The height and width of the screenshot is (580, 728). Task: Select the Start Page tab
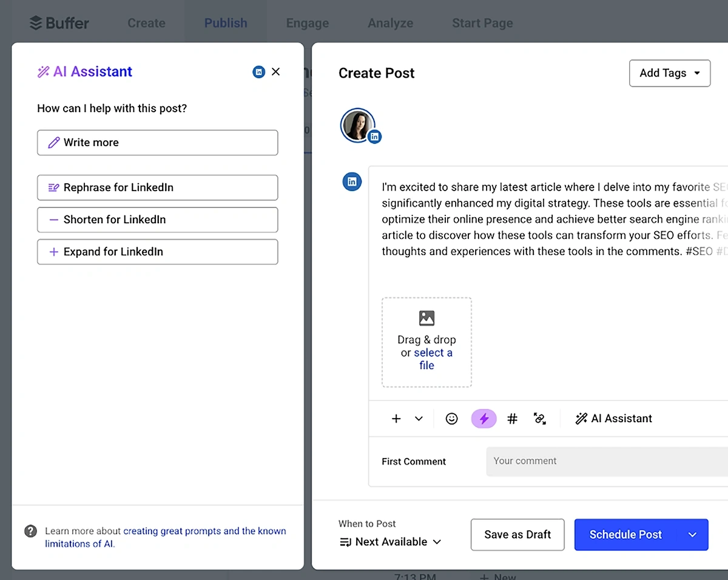point(482,23)
